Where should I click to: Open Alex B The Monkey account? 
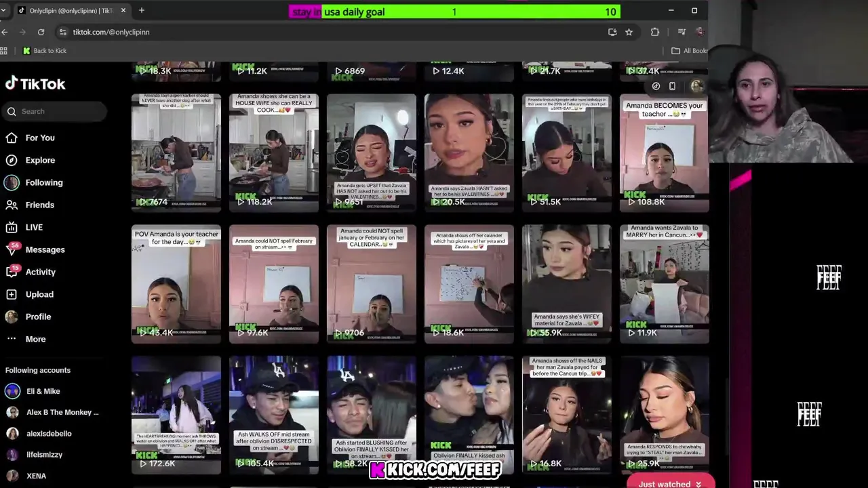tap(53, 412)
